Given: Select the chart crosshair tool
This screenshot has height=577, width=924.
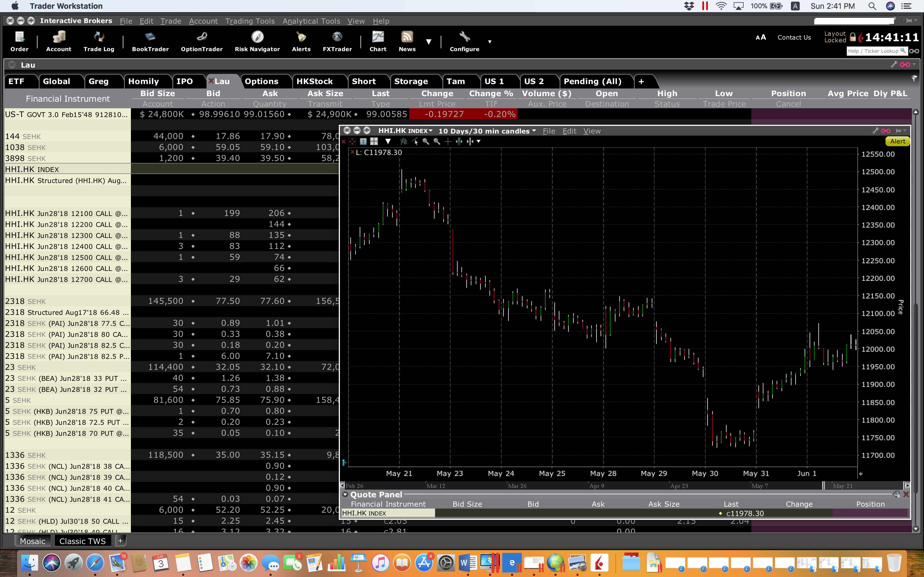Looking at the screenshot, I should pos(448,142).
